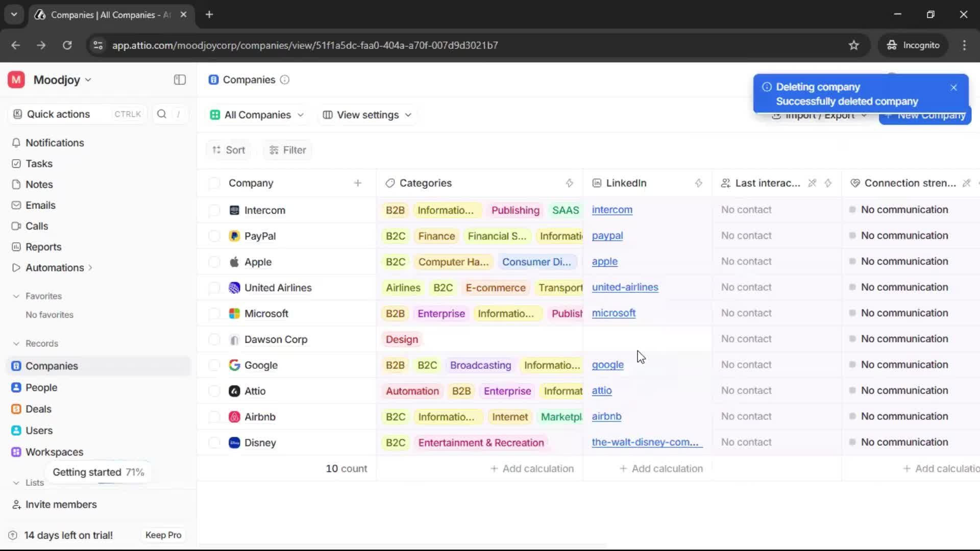Click the Filter button
980x551 pixels.
287,150
